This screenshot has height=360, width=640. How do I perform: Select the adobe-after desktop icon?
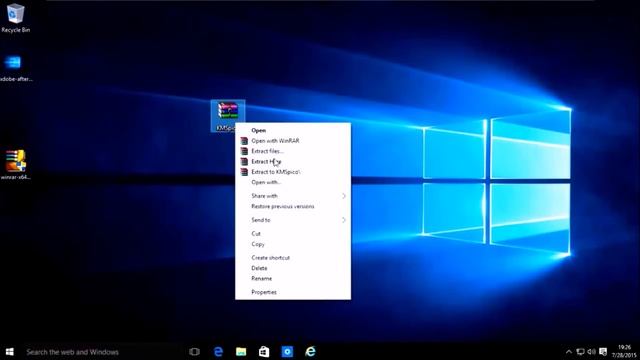(x=15, y=68)
